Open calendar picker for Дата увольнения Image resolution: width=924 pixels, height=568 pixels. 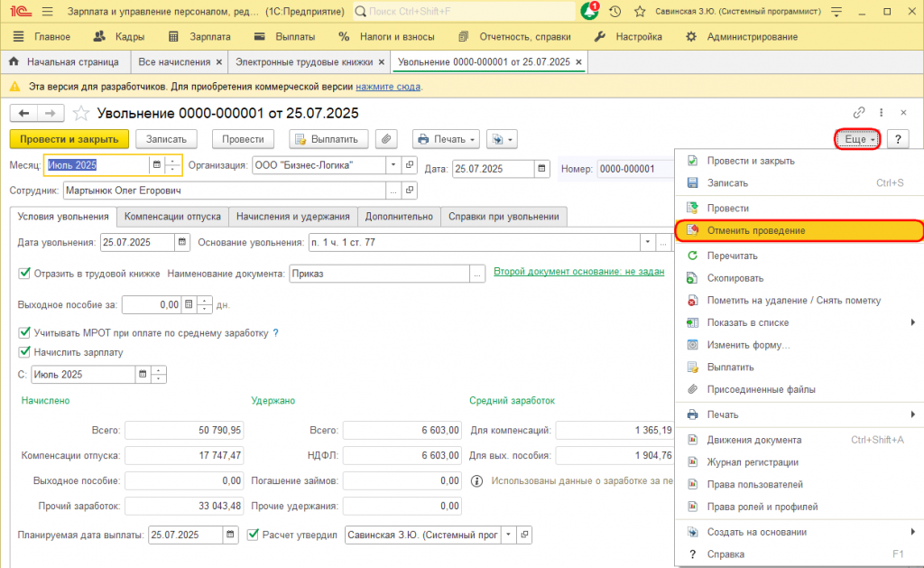182,242
